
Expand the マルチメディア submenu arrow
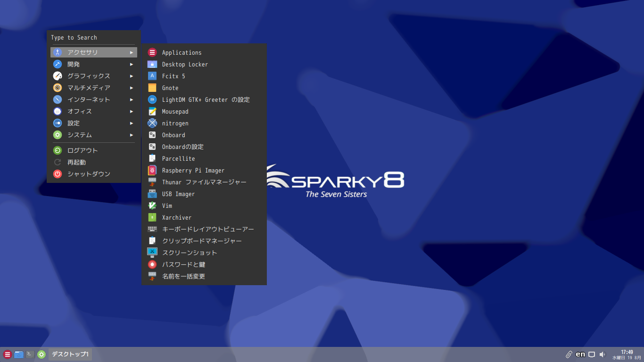132,88
